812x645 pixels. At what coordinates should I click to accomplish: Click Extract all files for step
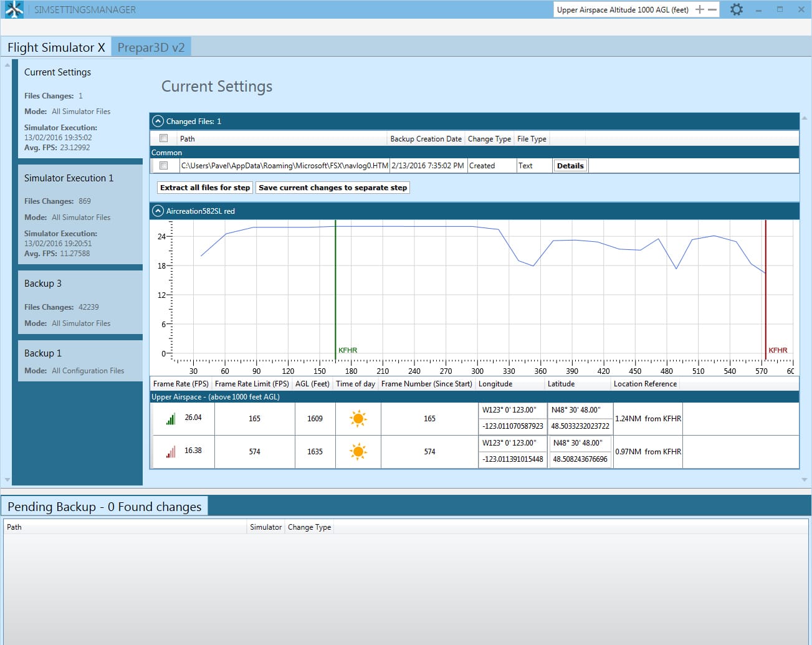tap(205, 188)
